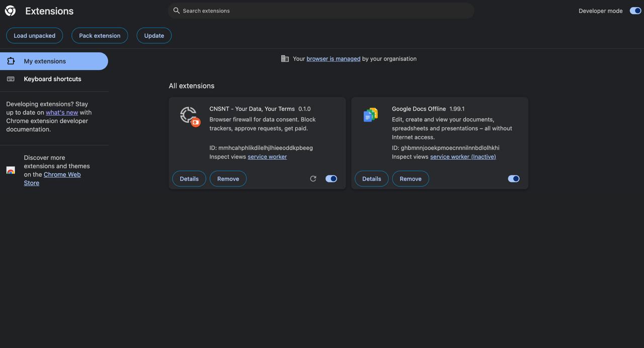
Task: Click Load unpacked
Action: pyautogui.click(x=34, y=35)
